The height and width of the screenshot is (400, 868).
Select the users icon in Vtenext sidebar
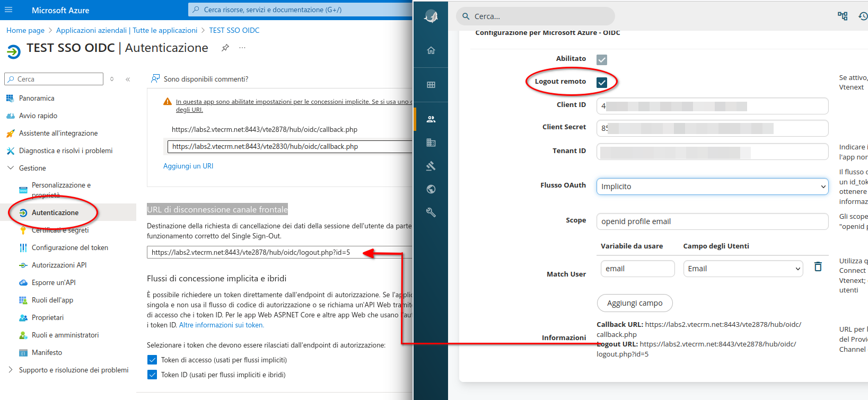tap(431, 119)
